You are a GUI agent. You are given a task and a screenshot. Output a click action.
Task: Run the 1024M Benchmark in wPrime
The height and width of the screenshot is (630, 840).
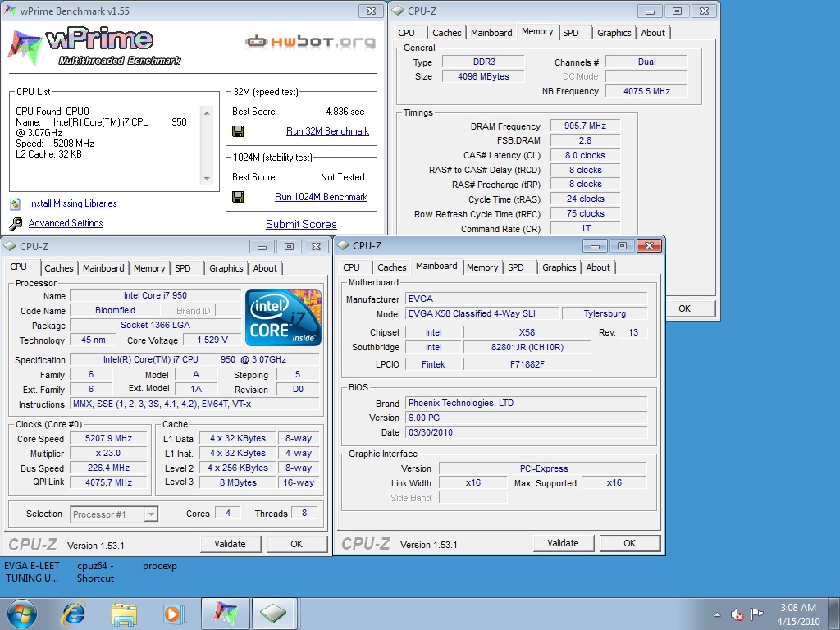(x=321, y=197)
